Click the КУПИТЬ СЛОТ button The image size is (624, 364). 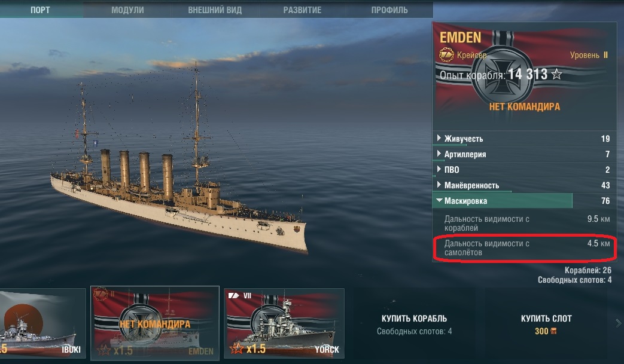(546, 325)
